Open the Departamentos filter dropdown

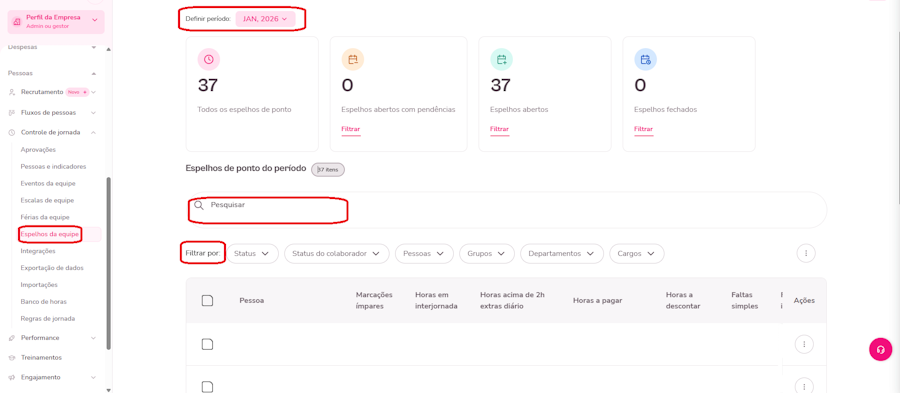pyautogui.click(x=562, y=254)
